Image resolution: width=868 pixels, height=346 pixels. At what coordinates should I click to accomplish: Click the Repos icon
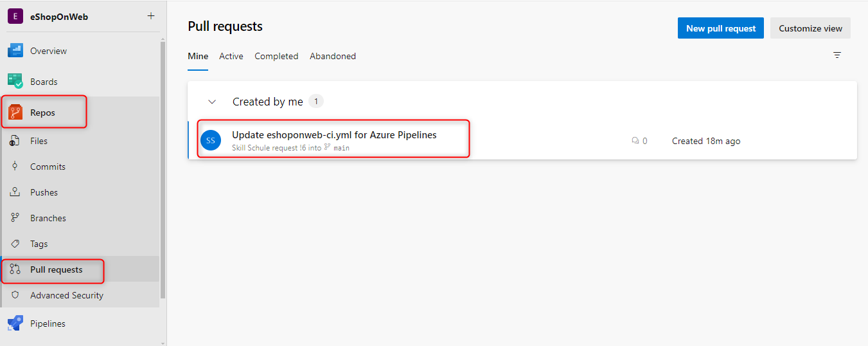[x=15, y=113]
